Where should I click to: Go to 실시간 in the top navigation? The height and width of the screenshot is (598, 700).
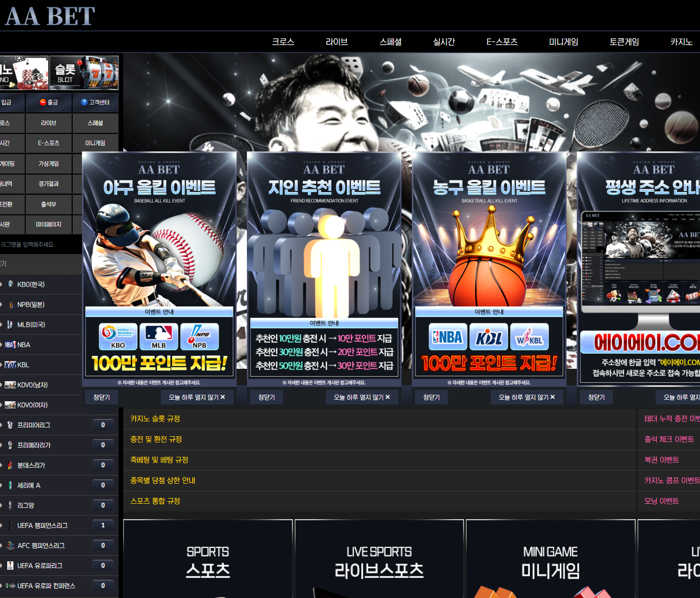(x=444, y=42)
